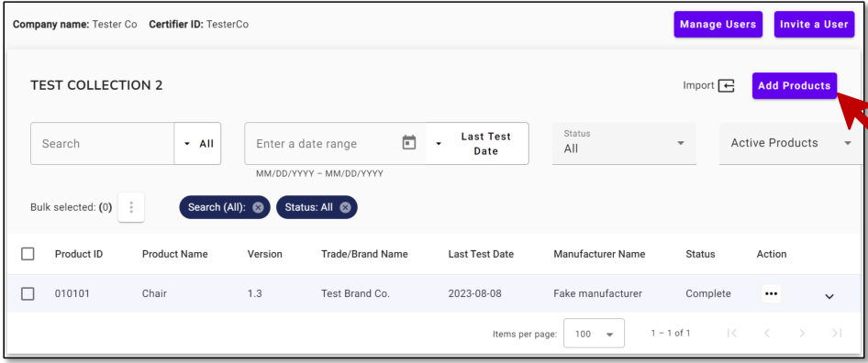The width and height of the screenshot is (868, 363).
Task: Click the Add Products button
Action: point(795,86)
